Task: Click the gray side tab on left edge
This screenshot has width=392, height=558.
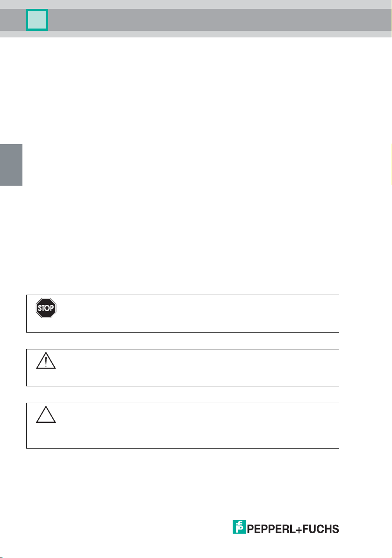Action: coord(11,165)
